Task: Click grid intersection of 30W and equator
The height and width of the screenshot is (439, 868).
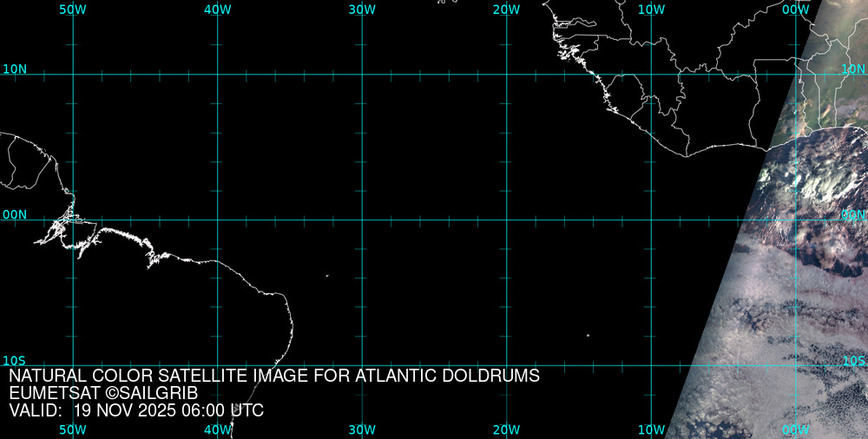Action: pos(362,219)
